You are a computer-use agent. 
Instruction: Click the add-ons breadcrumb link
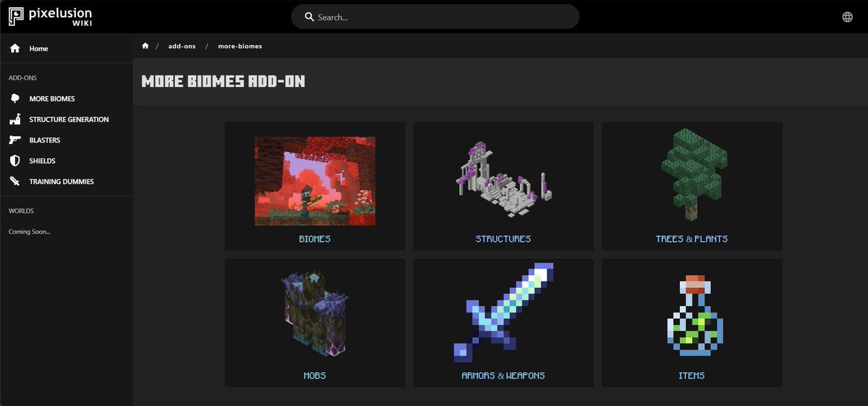pos(183,46)
